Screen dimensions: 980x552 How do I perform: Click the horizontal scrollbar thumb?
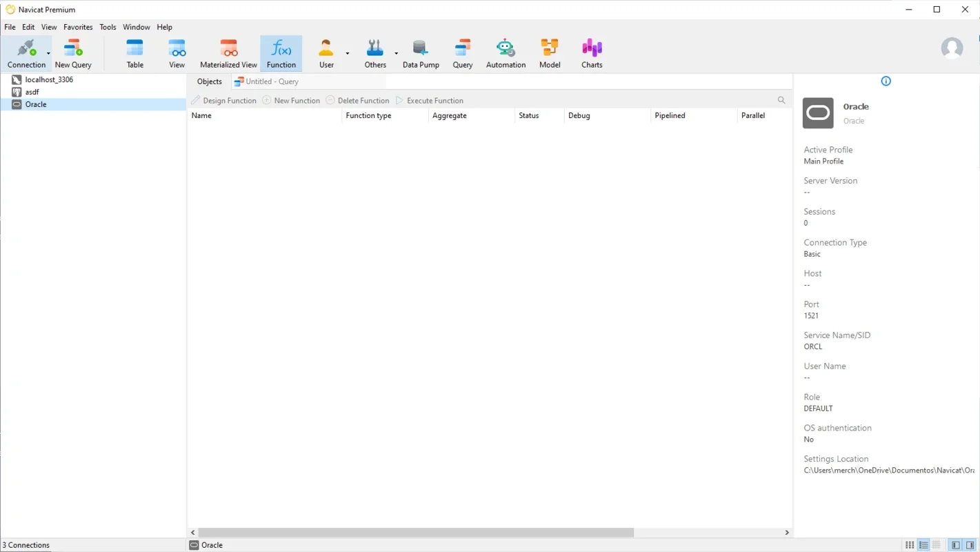416,533
